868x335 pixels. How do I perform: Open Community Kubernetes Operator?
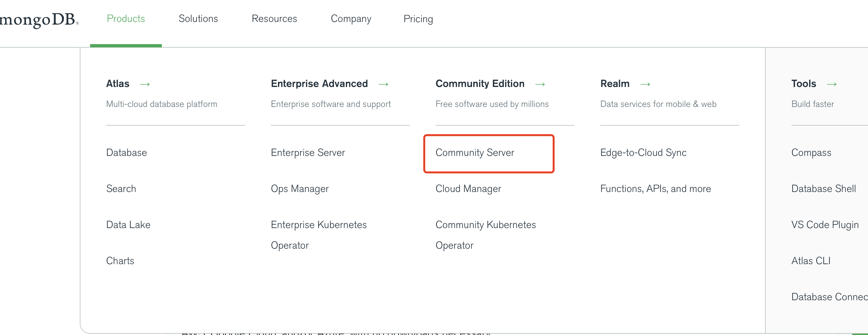pyautogui.click(x=485, y=235)
